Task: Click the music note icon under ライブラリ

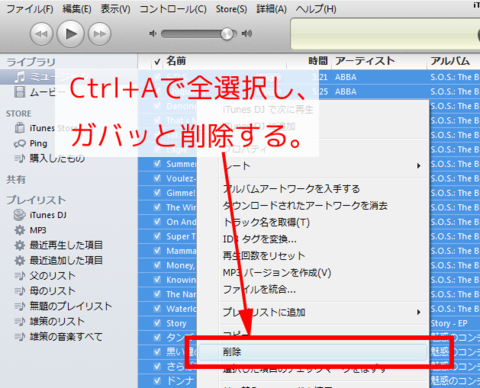Action: (x=20, y=77)
